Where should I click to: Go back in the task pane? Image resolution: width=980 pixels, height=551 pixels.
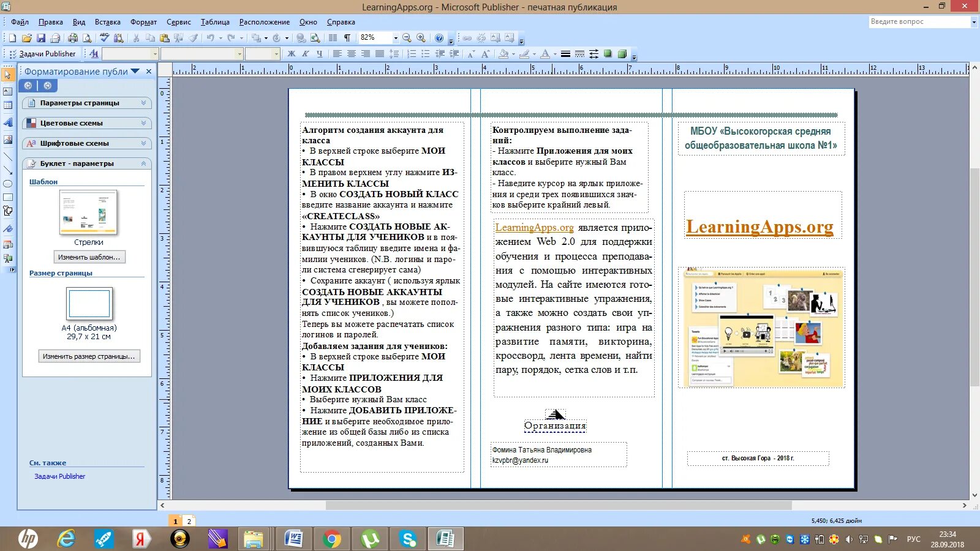(28, 86)
